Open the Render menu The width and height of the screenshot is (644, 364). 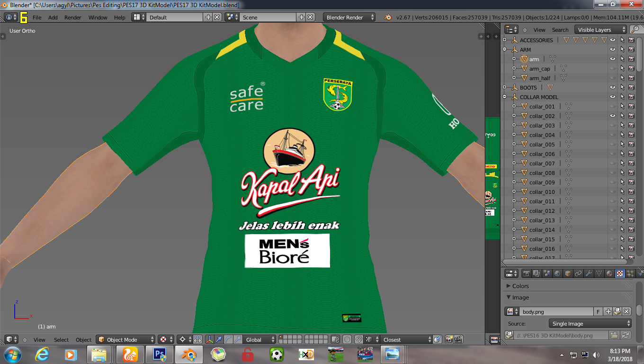[x=73, y=17]
